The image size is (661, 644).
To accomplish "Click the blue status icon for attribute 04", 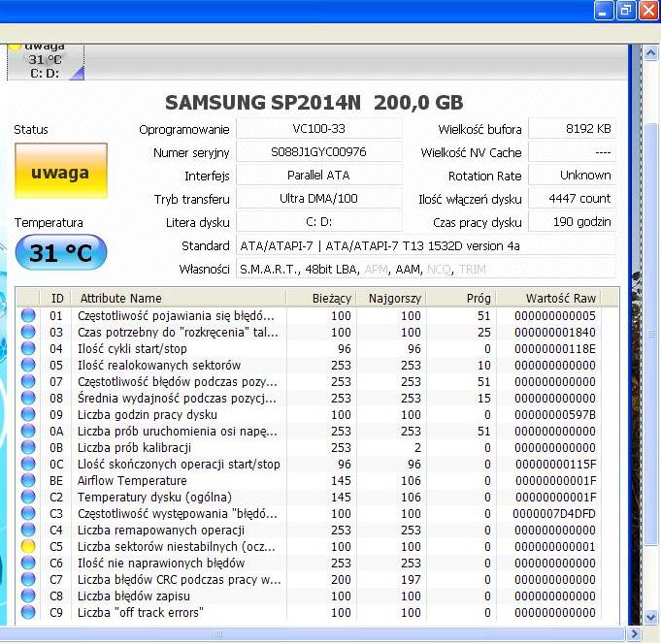I will [28, 348].
